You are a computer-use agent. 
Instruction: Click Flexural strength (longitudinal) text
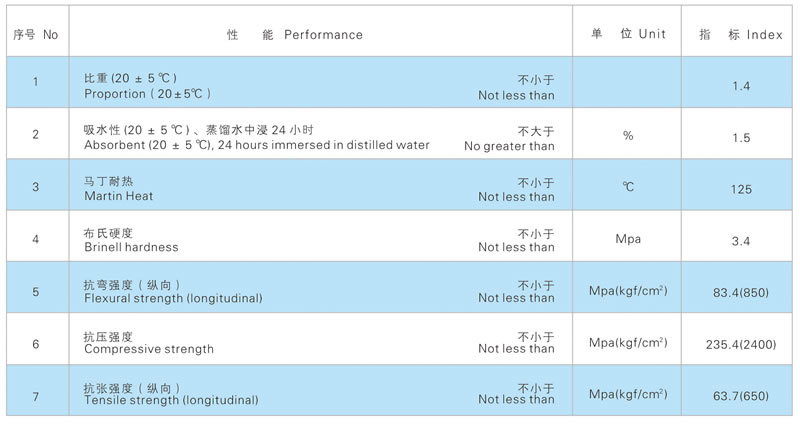(x=173, y=298)
